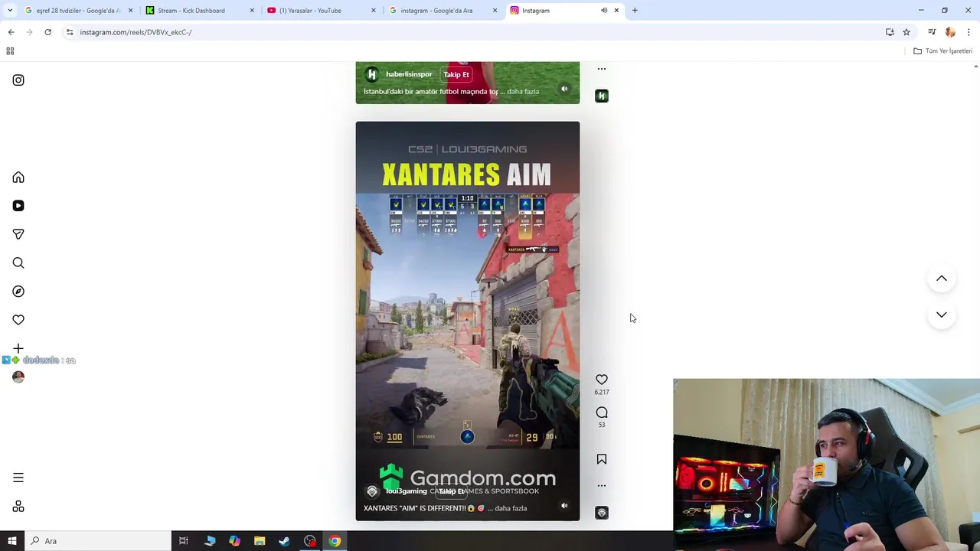This screenshot has width=980, height=551.
Task: Open haberlisinspor profile name
Action: click(409, 74)
